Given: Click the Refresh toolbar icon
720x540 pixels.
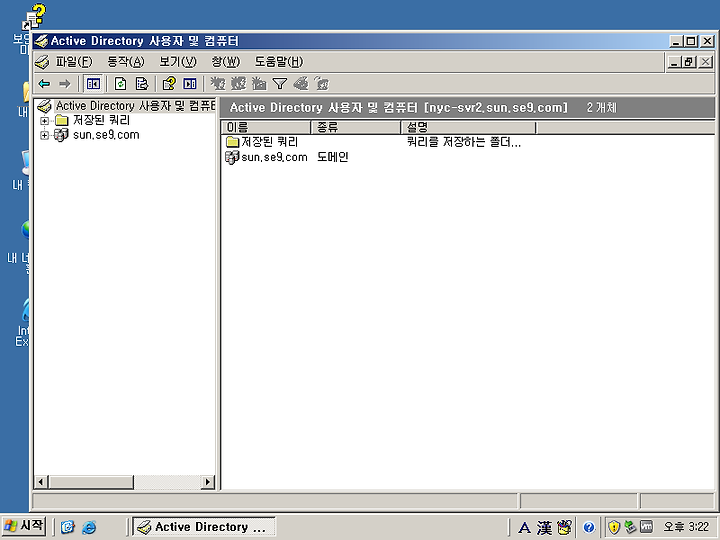Looking at the screenshot, I should [x=121, y=84].
